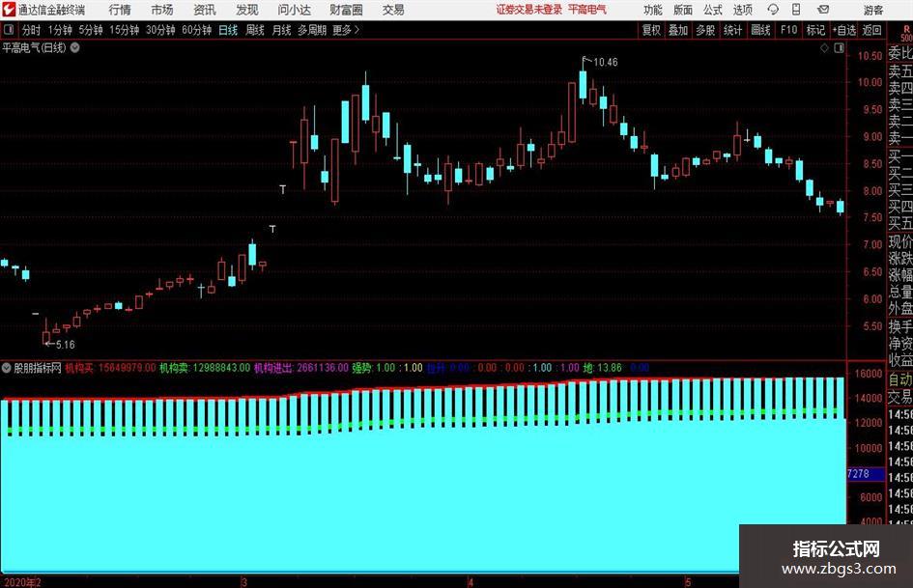Click the 复权 toolbar button
Viewport: 913px width, 588px height.
[x=651, y=30]
